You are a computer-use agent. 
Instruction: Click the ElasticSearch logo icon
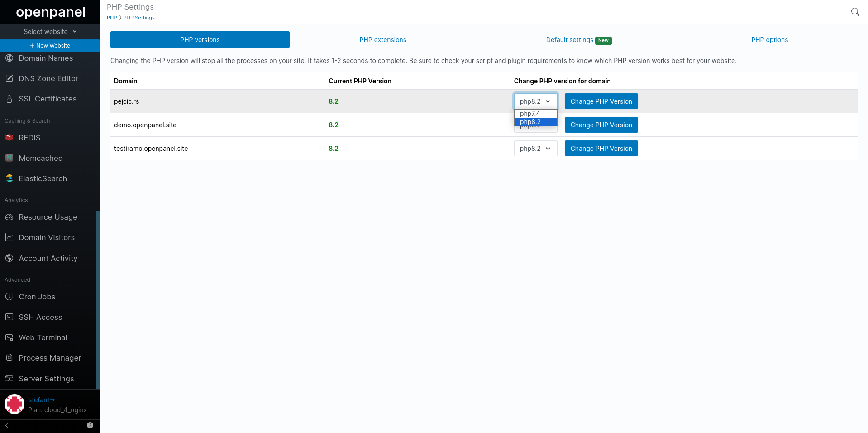(x=9, y=178)
